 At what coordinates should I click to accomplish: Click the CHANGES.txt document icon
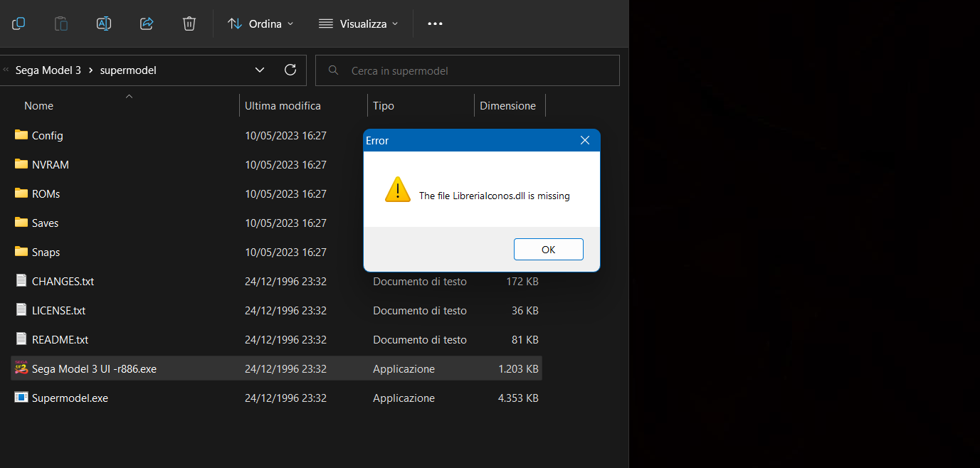(x=21, y=280)
